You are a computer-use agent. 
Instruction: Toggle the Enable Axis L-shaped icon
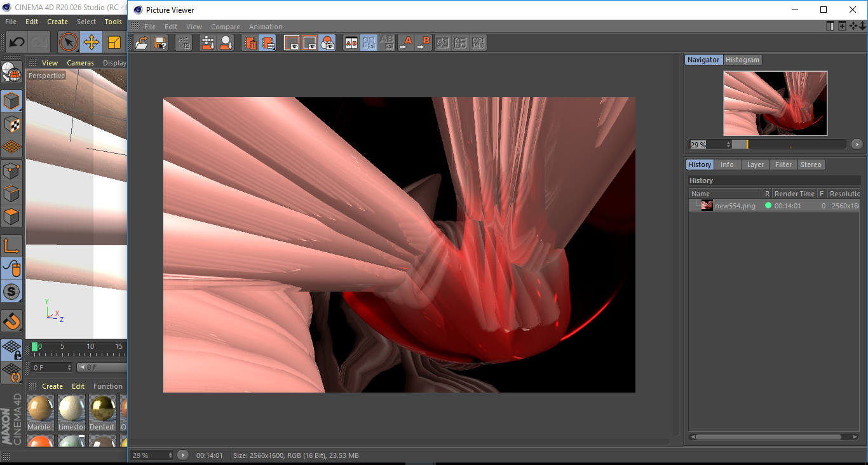[11, 246]
